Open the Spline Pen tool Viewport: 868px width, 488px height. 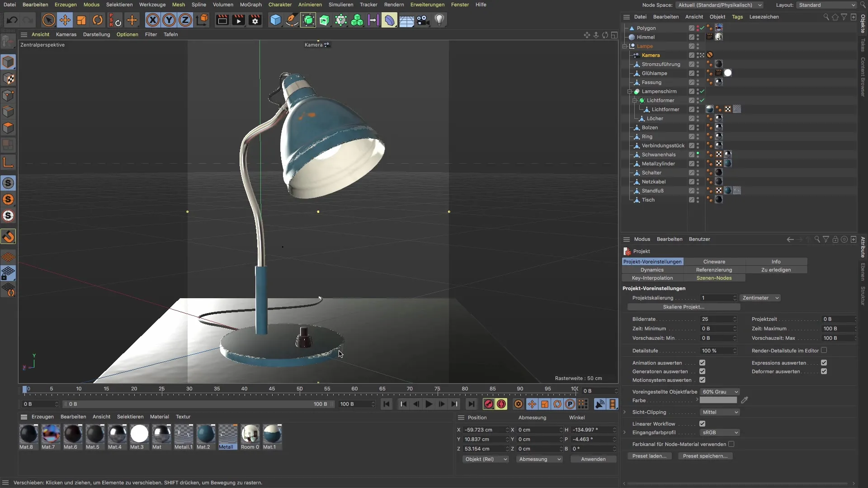pyautogui.click(x=292, y=20)
